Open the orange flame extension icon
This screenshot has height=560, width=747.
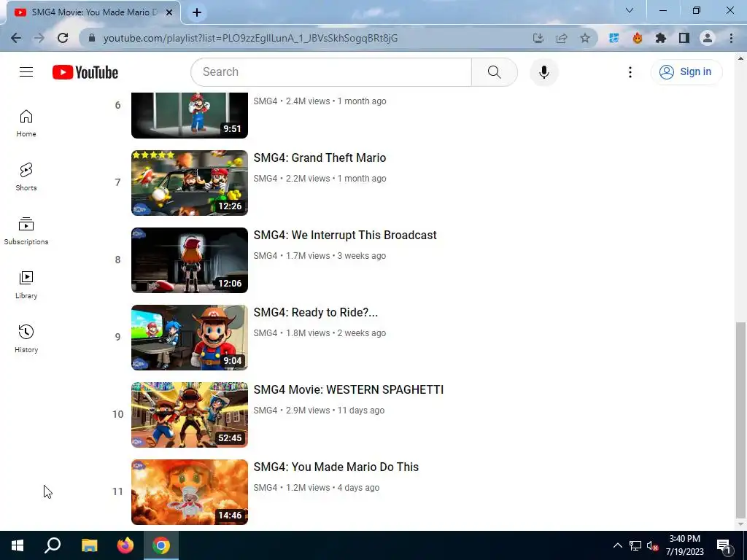[637, 38]
